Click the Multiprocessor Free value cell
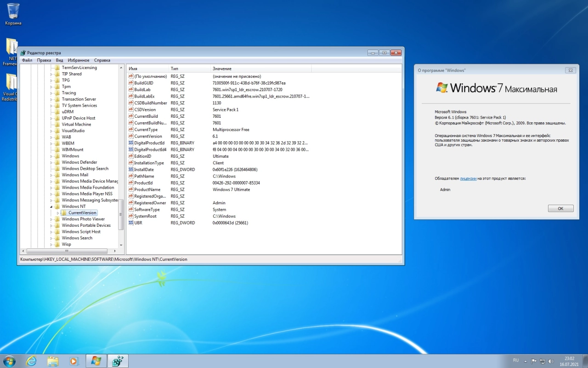Viewport: 588px width, 368px height. coord(231,130)
